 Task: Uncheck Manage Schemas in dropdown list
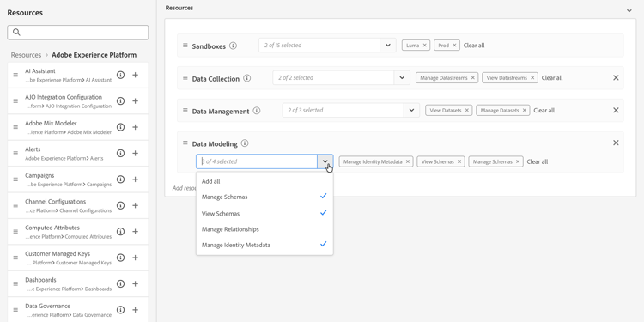(264, 197)
